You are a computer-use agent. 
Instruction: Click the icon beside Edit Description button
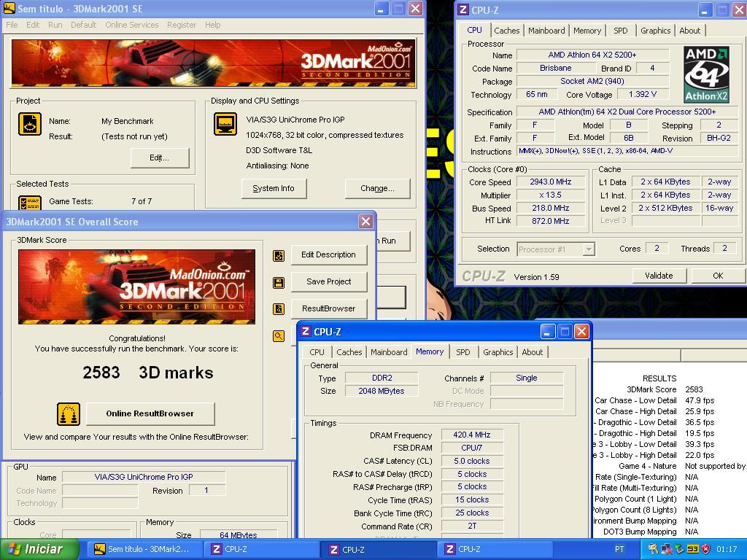coord(279,256)
